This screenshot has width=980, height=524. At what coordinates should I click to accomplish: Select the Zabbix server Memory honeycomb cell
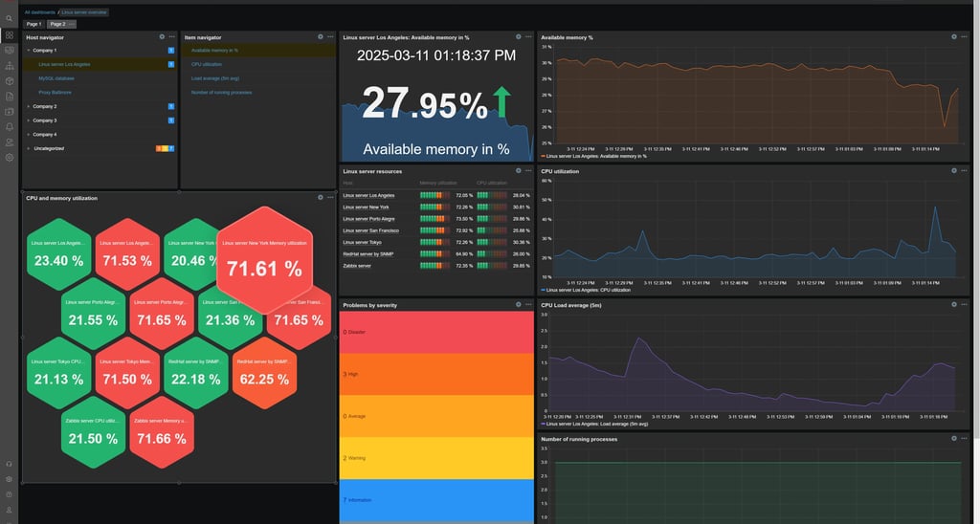[162, 432]
